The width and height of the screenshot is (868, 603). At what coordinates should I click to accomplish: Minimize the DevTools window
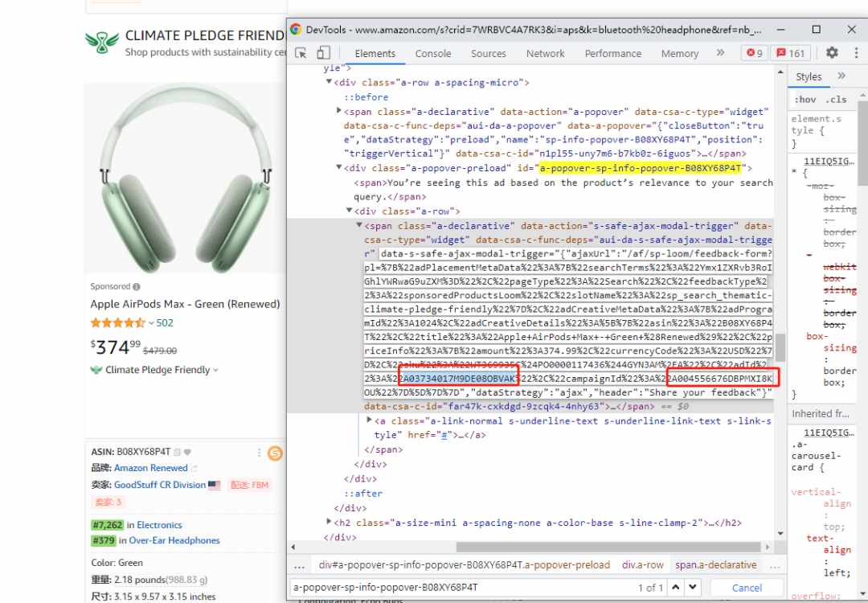pyautogui.click(x=780, y=30)
